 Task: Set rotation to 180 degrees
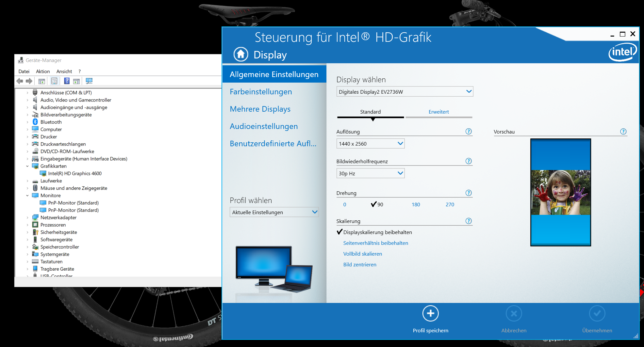416,204
